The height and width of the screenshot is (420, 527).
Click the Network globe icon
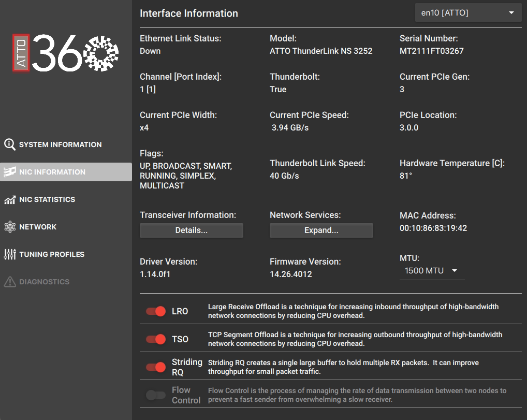click(x=10, y=227)
